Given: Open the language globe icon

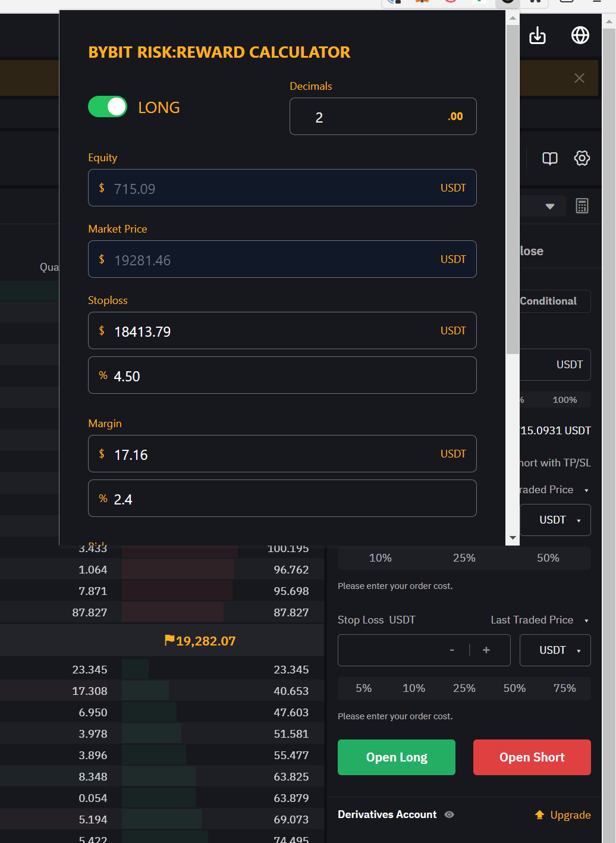Looking at the screenshot, I should [580, 36].
